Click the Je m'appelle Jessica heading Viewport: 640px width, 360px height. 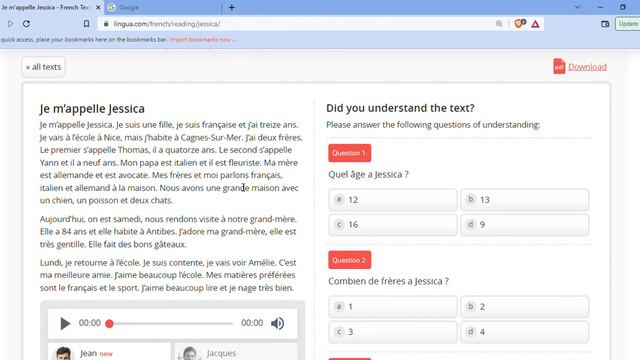pos(92,109)
